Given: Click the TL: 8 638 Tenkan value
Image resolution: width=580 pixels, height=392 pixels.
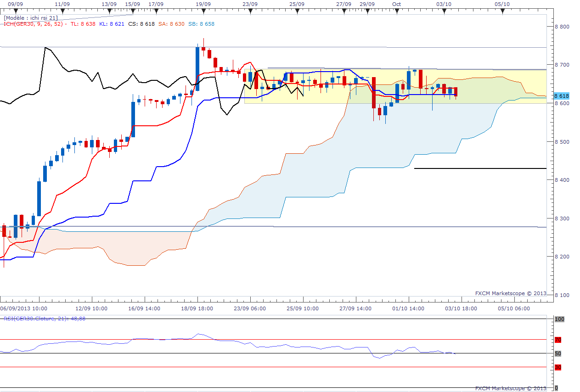Looking at the screenshot, I should (83, 24).
